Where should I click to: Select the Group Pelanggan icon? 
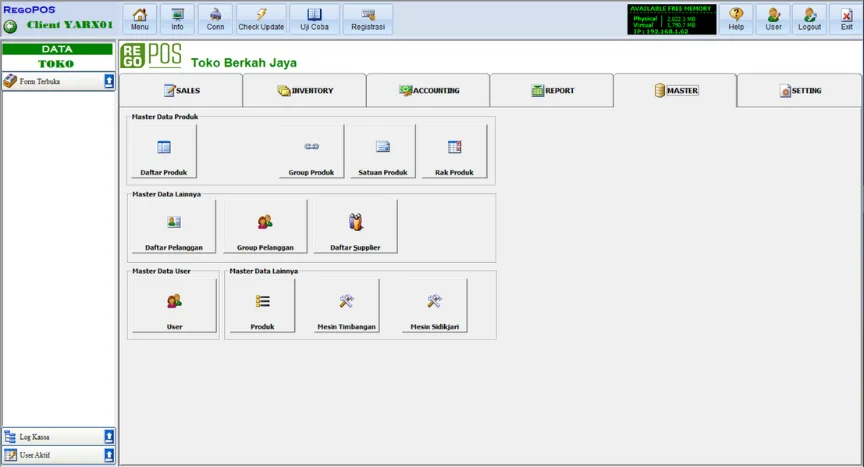click(265, 227)
